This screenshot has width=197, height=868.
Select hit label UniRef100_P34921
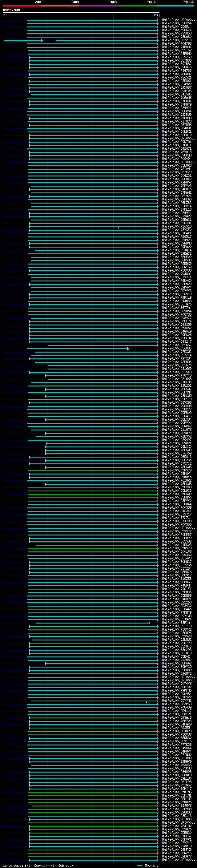coord(177,108)
